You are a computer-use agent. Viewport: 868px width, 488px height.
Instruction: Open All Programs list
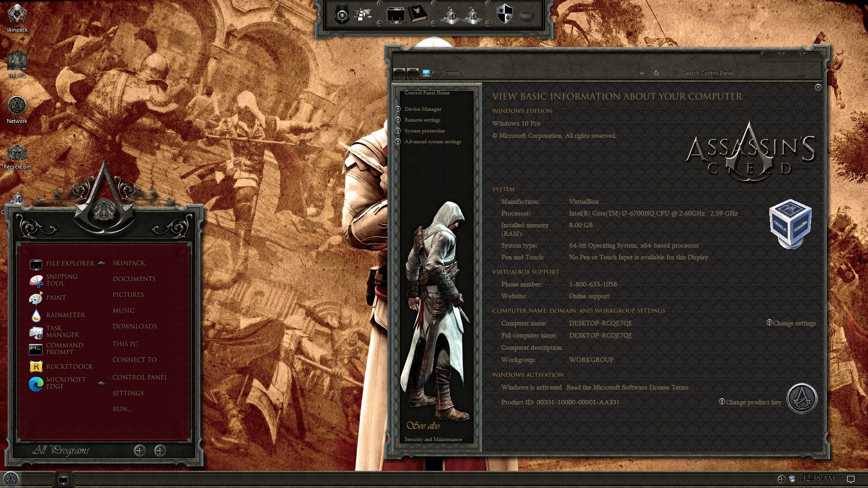tap(61, 450)
